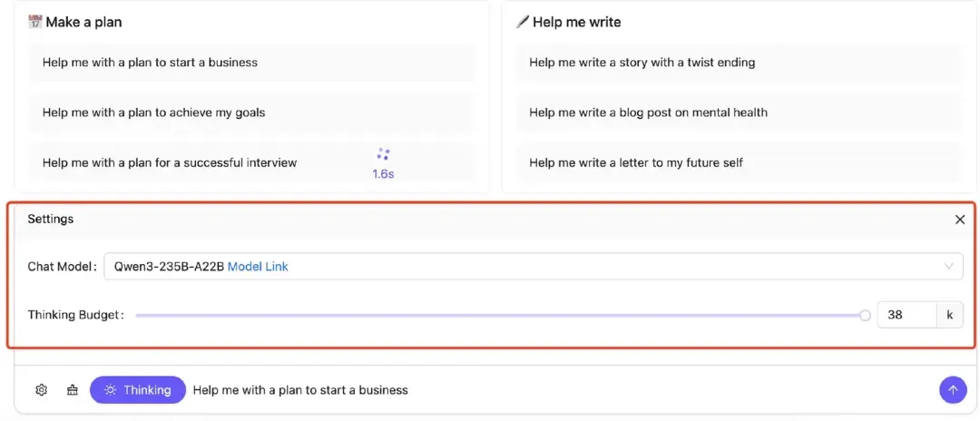This screenshot has width=980, height=421.
Task: Open the Qwen3-235B-A22B model selector
Action: pos(534,267)
